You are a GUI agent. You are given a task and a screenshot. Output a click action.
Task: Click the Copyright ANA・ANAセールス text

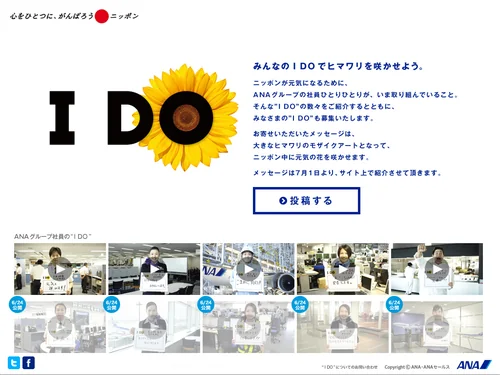417,367
